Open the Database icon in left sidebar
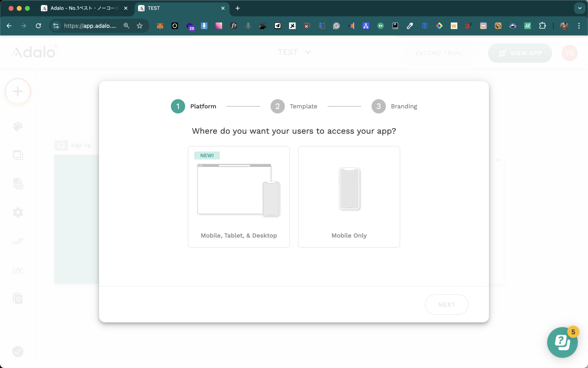Image resolution: width=588 pixels, height=368 pixels. point(18,184)
